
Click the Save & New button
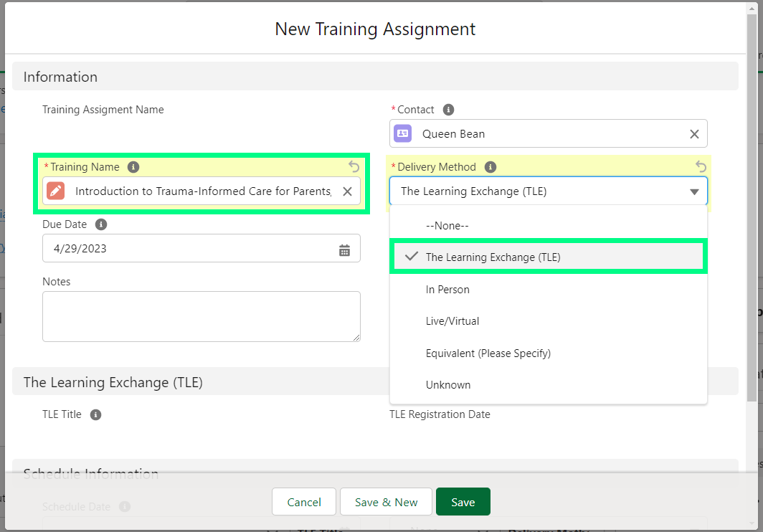tap(386, 502)
